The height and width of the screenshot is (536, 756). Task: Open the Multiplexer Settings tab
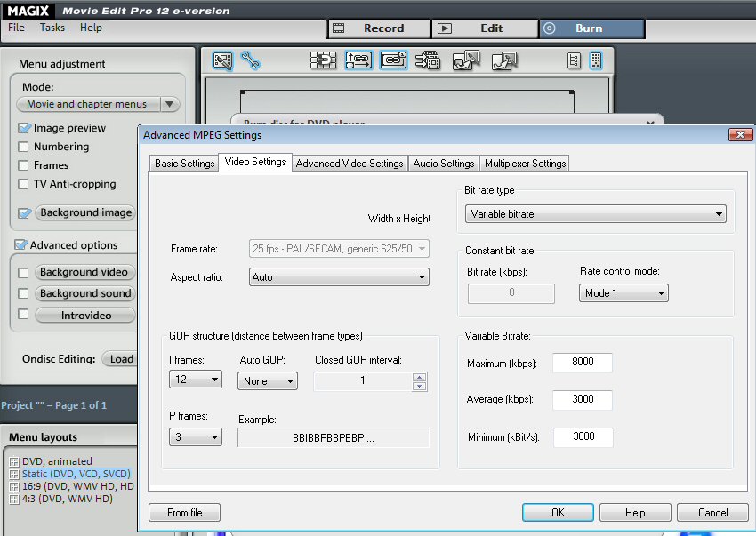click(x=525, y=164)
